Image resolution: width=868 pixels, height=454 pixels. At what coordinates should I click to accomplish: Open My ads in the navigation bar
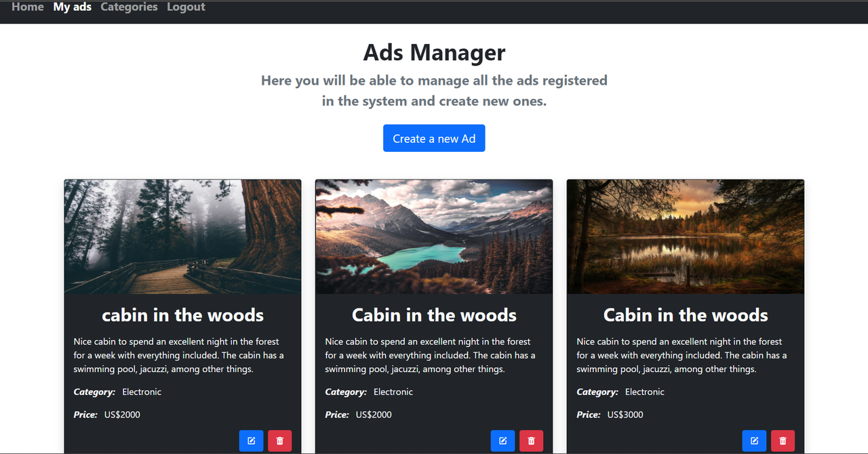click(x=73, y=7)
